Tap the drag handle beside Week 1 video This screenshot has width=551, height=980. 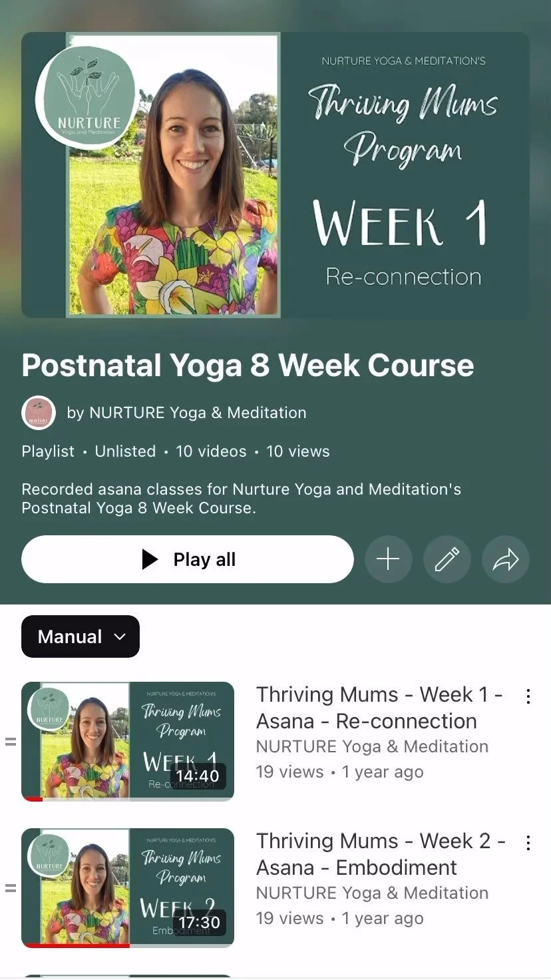(x=11, y=741)
